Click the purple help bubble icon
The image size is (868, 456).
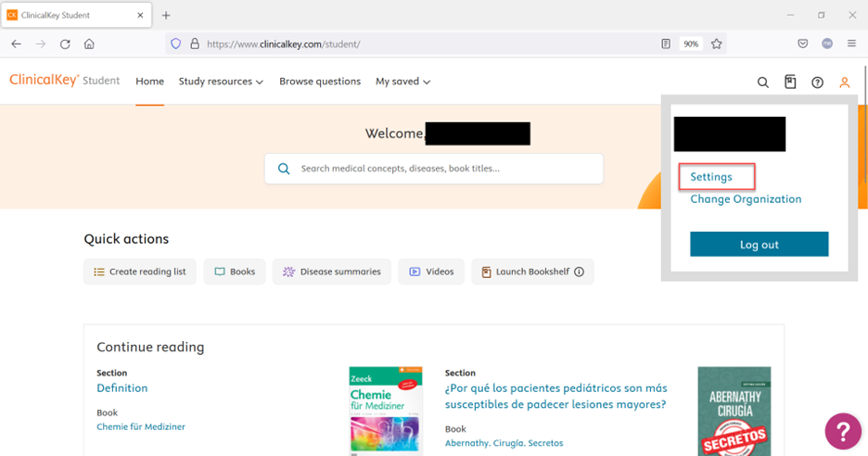click(x=842, y=431)
